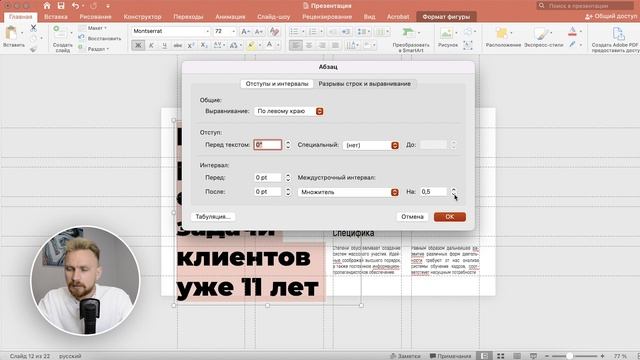
Task: Click the Общий доступ share button
Action: click(611, 17)
